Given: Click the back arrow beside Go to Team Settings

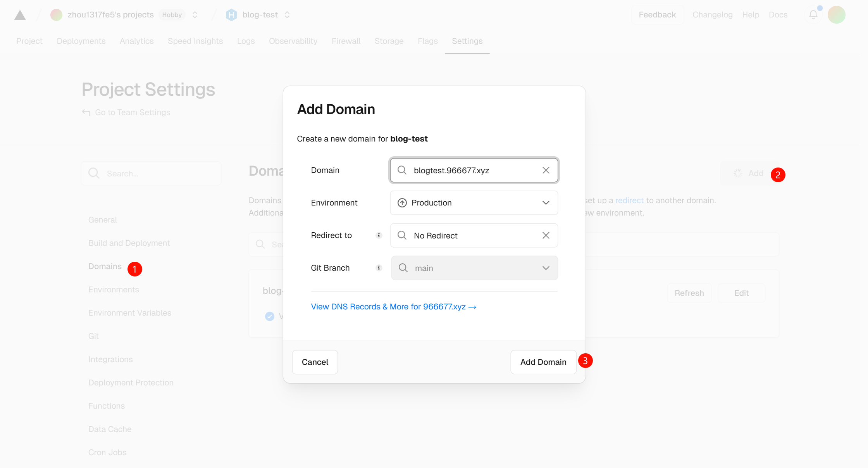Looking at the screenshot, I should (86, 112).
